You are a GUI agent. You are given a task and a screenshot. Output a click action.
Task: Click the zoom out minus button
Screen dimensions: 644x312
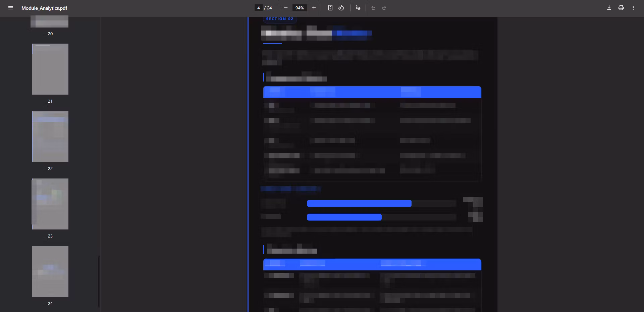point(286,8)
